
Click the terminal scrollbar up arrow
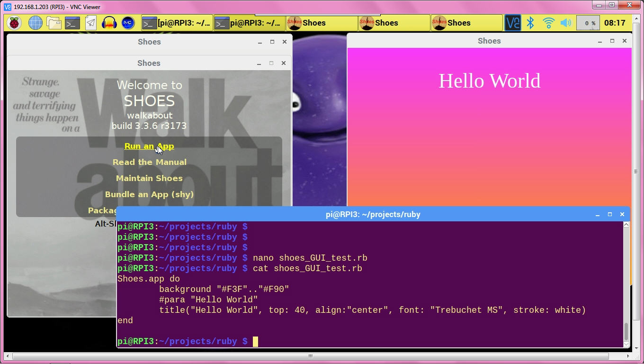pyautogui.click(x=626, y=225)
